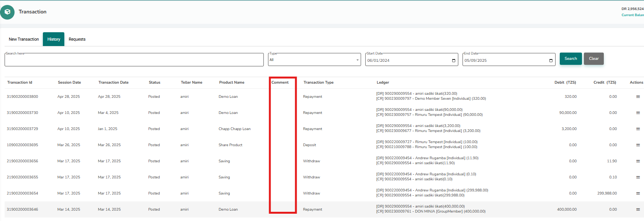Image resolution: width=644 pixels, height=221 pixels.
Task: Focus the Search here input field
Action: [x=134, y=60]
